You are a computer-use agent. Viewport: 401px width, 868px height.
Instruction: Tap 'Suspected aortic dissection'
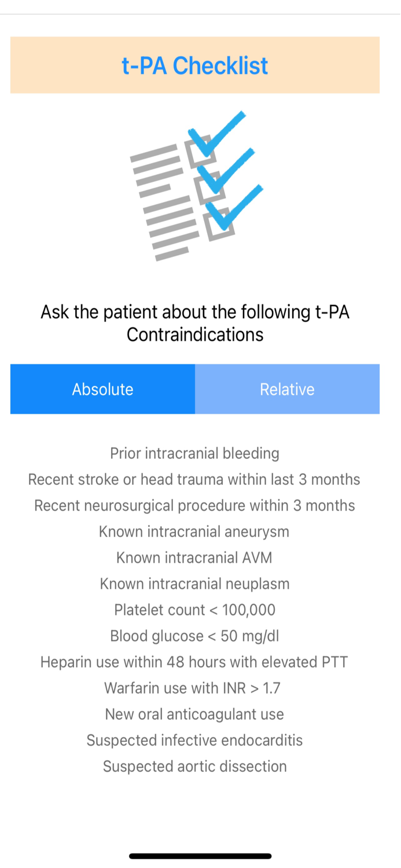(194, 766)
